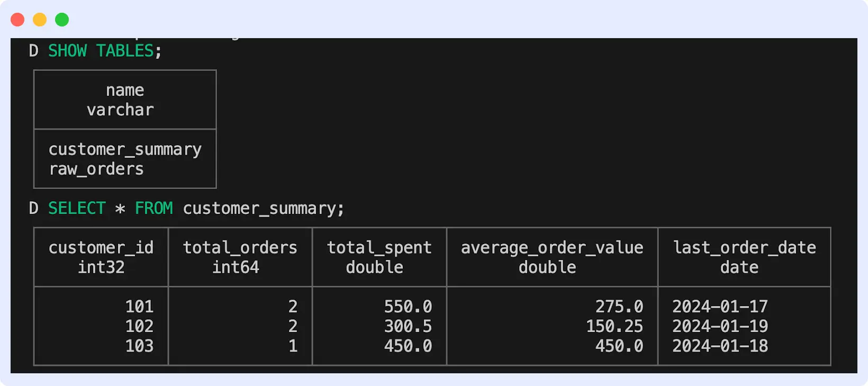
Task: Select the raw_orders table name in results
Action: click(96, 169)
